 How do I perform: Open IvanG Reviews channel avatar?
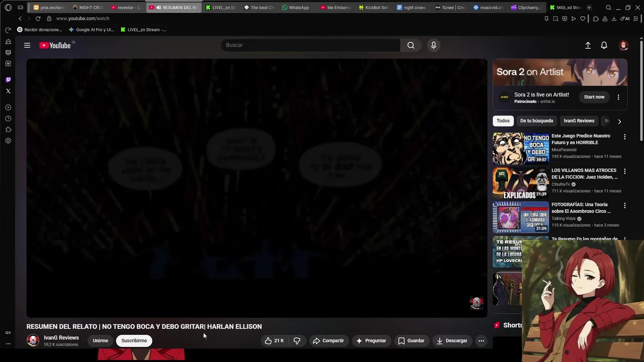tap(33, 341)
